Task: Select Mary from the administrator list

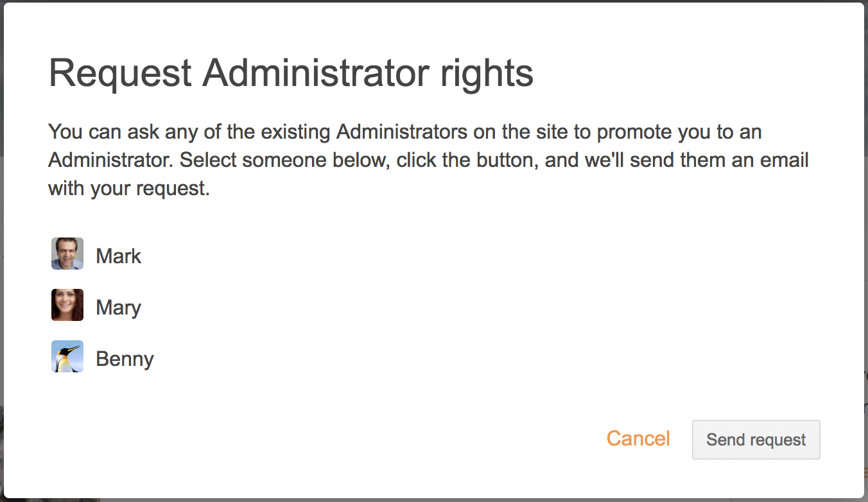Action: (118, 307)
